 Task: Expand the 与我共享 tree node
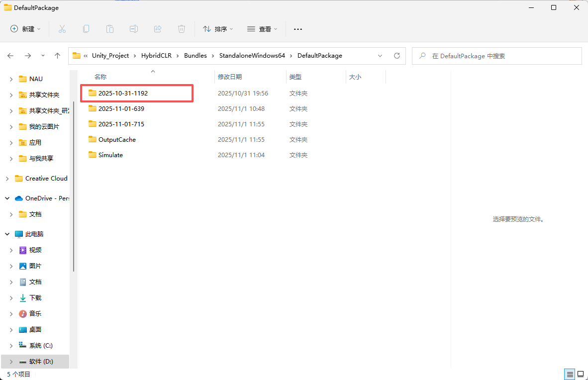point(11,158)
